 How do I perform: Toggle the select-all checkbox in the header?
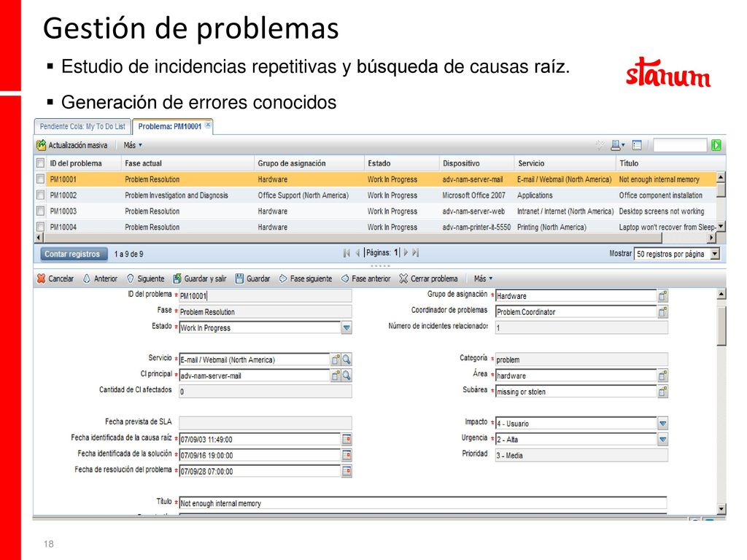[x=41, y=163]
